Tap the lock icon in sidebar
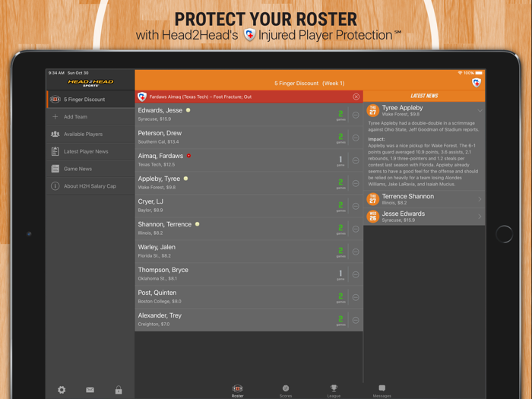Viewport: 532px width, 399px height. point(119,389)
